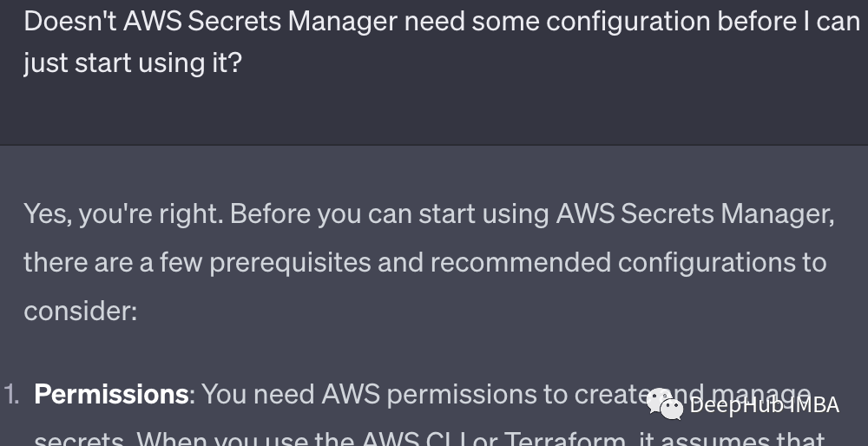Click the WeChat logo in the watermark
Viewport: 868px width, 446px height.
point(664,404)
